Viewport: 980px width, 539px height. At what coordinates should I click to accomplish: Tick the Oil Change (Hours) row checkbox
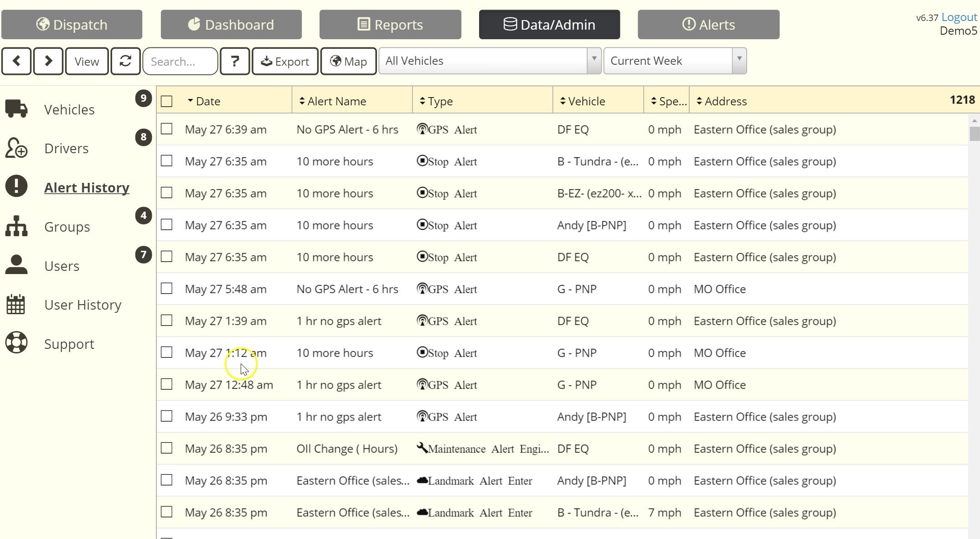(167, 448)
